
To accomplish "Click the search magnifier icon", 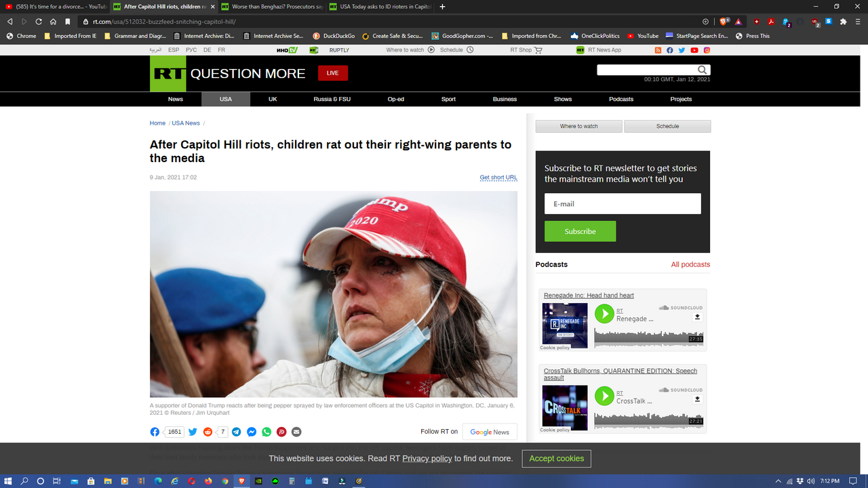I will click(x=703, y=70).
